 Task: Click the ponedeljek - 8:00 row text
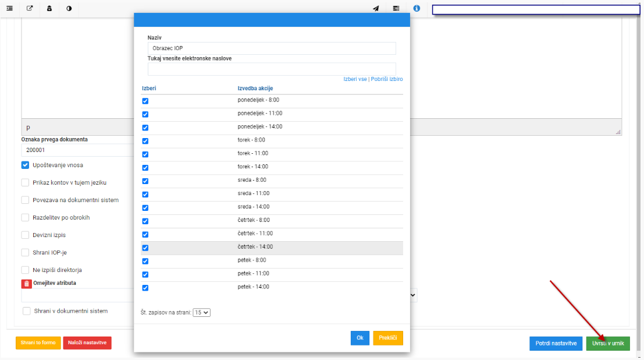point(258,100)
